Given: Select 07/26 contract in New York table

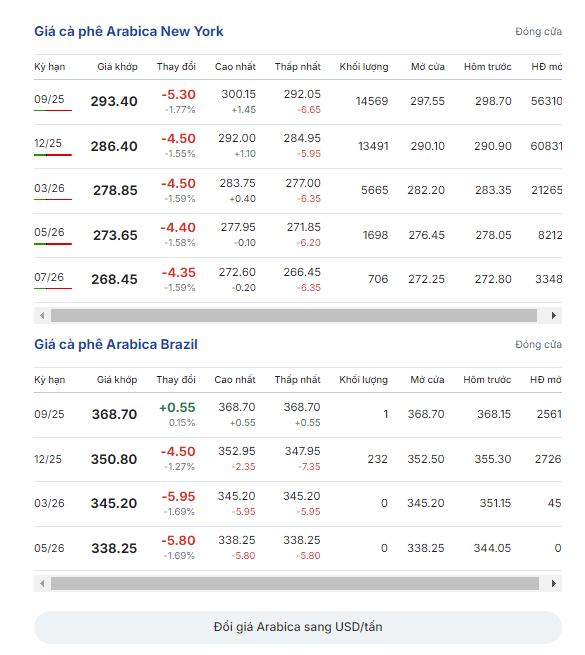Looking at the screenshot, I should point(49,277).
